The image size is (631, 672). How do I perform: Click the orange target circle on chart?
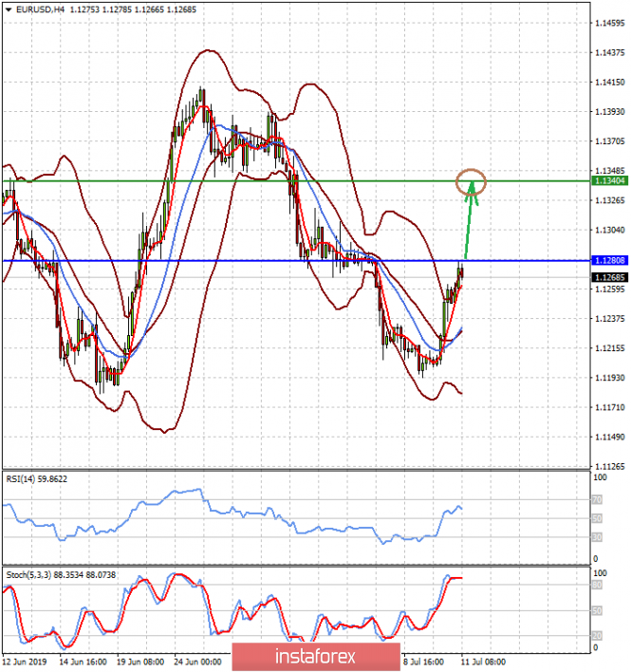pyautogui.click(x=471, y=180)
